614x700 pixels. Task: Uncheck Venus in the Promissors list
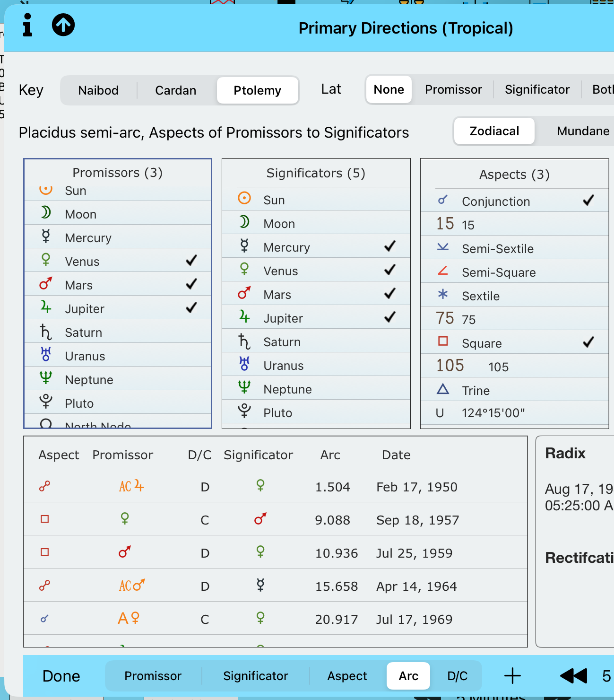(x=191, y=261)
